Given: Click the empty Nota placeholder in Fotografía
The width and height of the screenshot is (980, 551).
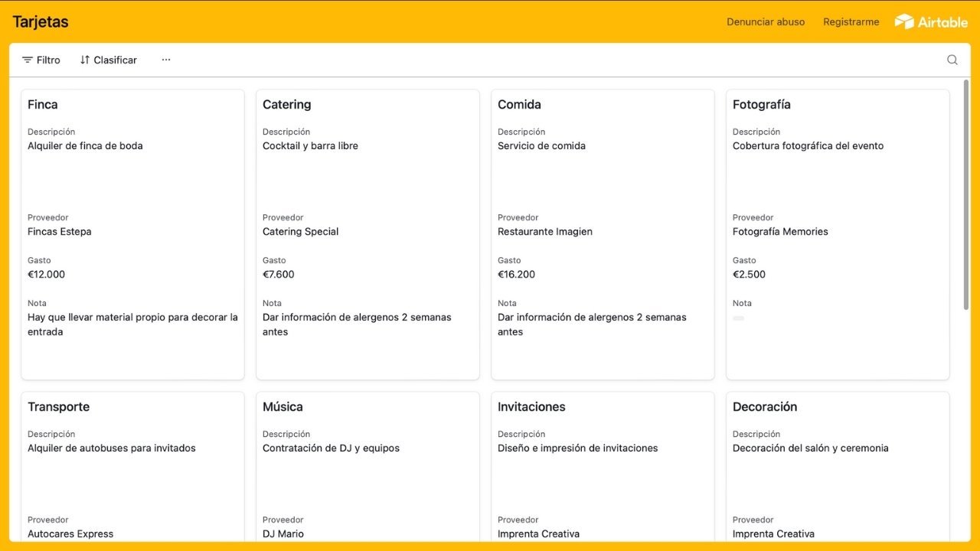Looking at the screenshot, I should (738, 318).
